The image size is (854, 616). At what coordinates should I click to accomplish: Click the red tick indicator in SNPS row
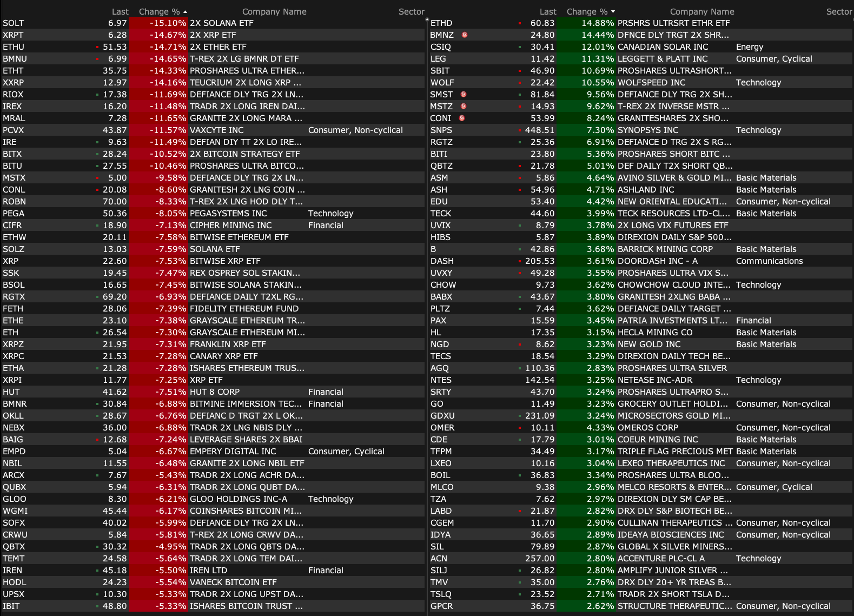(520, 131)
